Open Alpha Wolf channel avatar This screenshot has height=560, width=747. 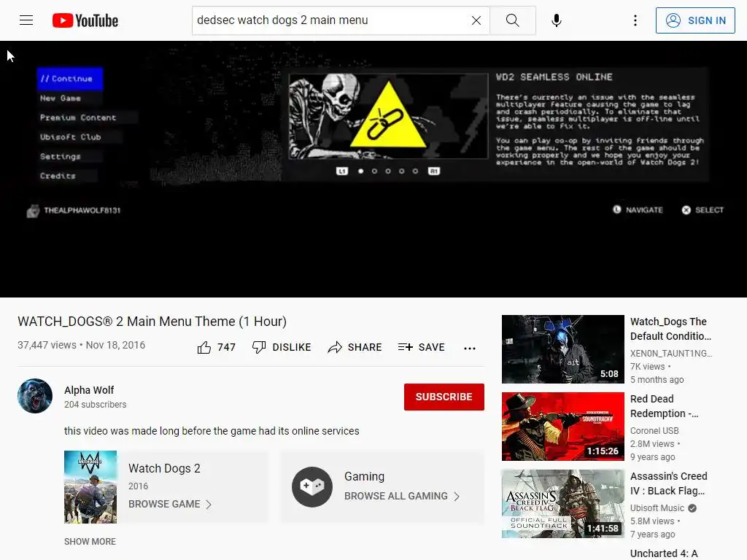(x=35, y=396)
